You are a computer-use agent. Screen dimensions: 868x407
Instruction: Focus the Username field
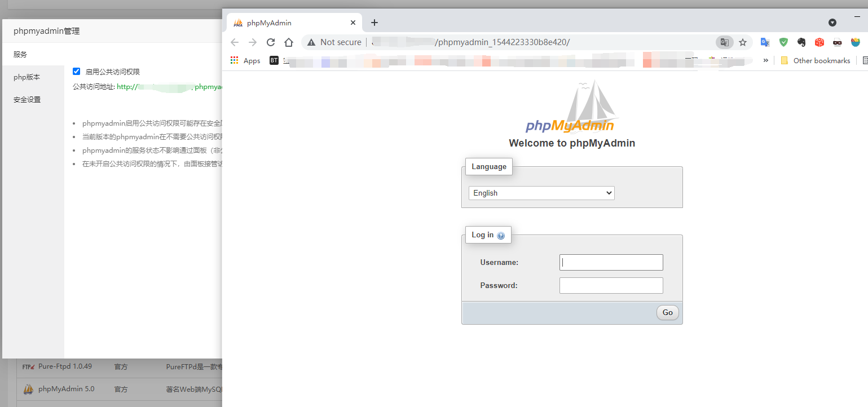click(x=611, y=262)
